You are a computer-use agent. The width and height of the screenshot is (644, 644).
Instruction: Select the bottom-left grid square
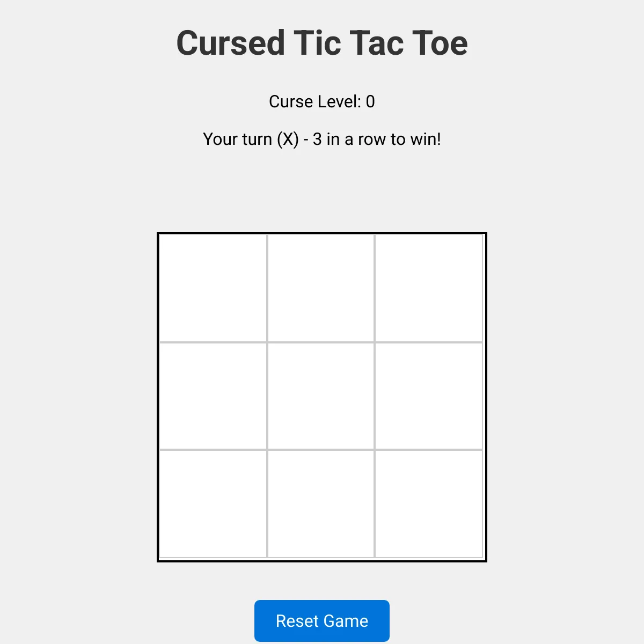(x=213, y=504)
